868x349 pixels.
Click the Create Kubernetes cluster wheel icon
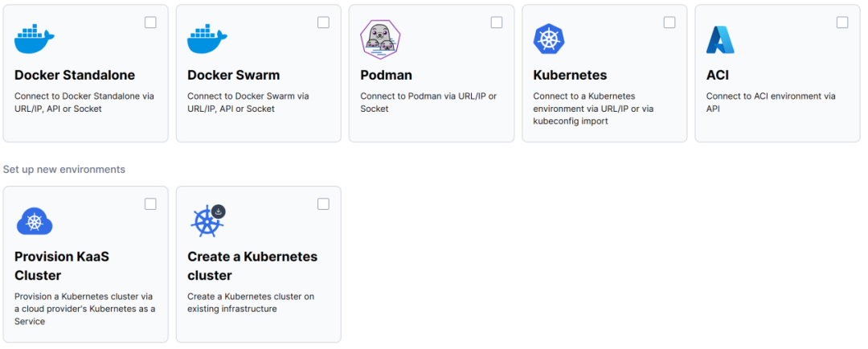(207, 221)
